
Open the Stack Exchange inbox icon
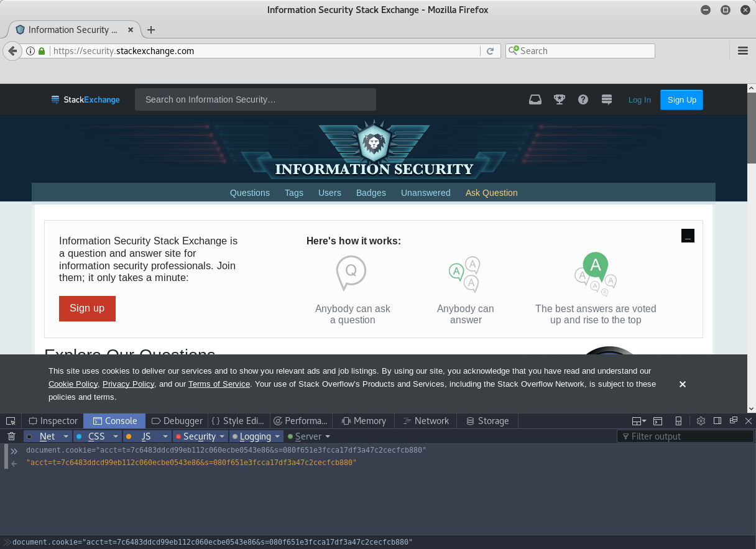[535, 99]
